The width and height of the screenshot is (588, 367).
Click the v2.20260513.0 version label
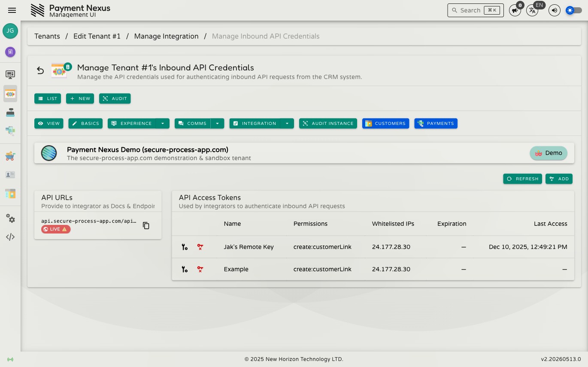point(561,359)
